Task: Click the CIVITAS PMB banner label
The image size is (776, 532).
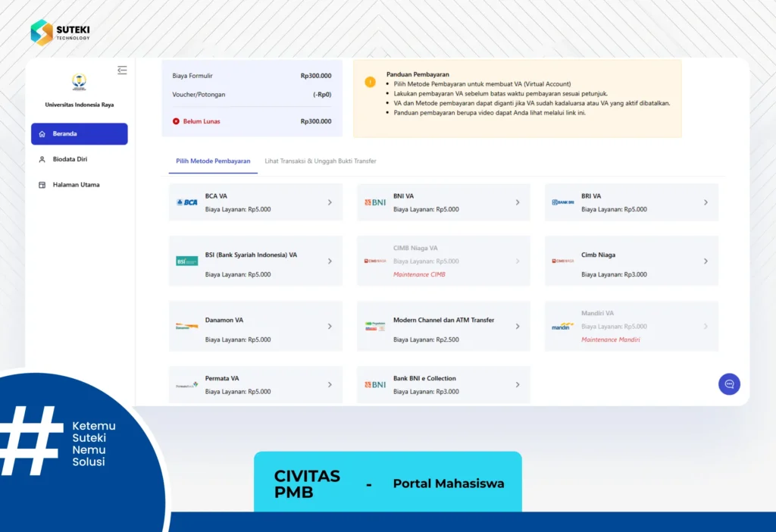Action: click(x=307, y=484)
